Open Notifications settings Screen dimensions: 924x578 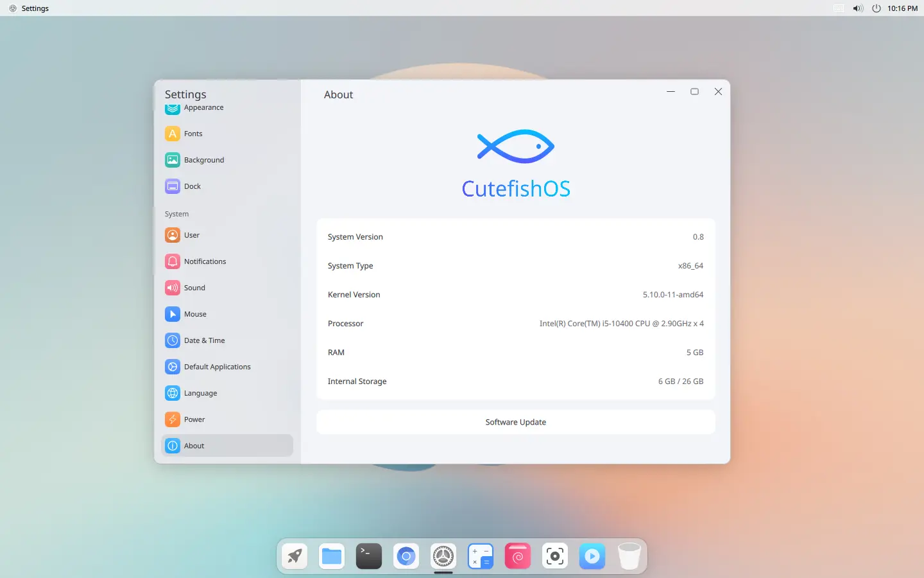(x=205, y=261)
